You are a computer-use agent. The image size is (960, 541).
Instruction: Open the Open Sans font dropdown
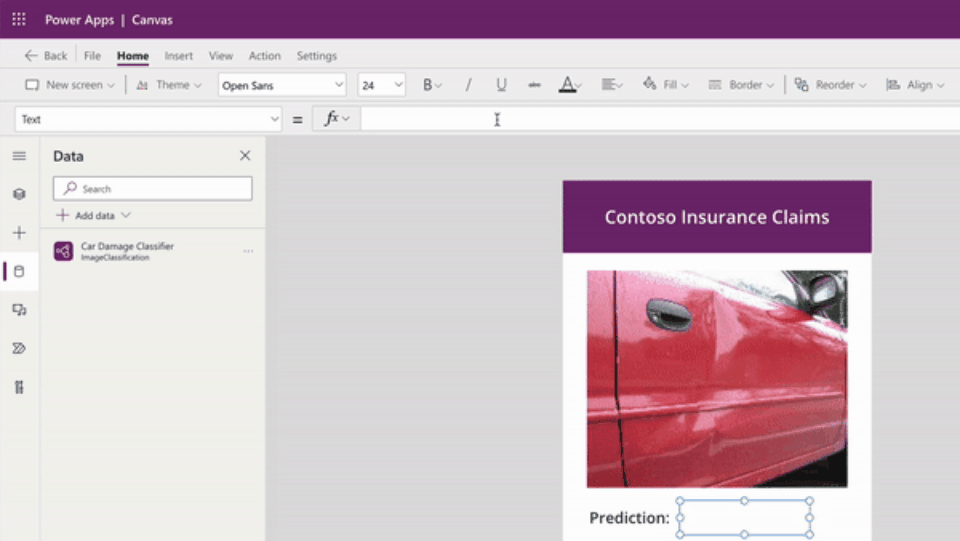(x=282, y=85)
